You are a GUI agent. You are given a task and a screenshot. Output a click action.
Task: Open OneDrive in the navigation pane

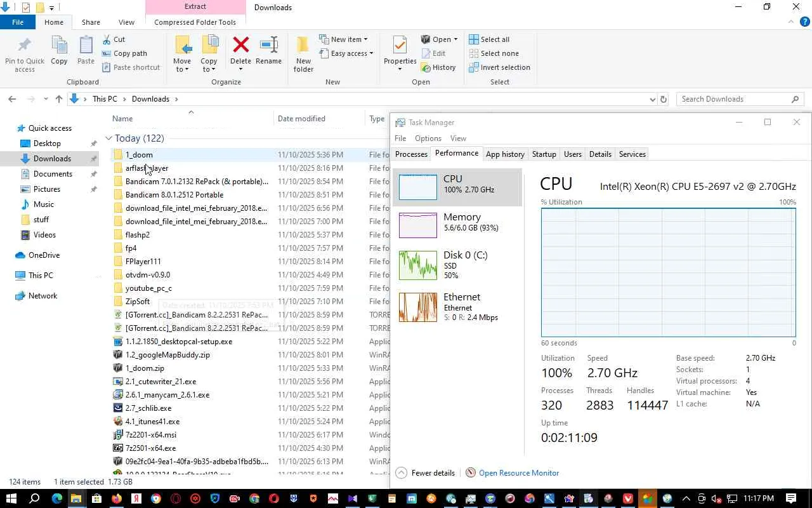click(x=44, y=255)
